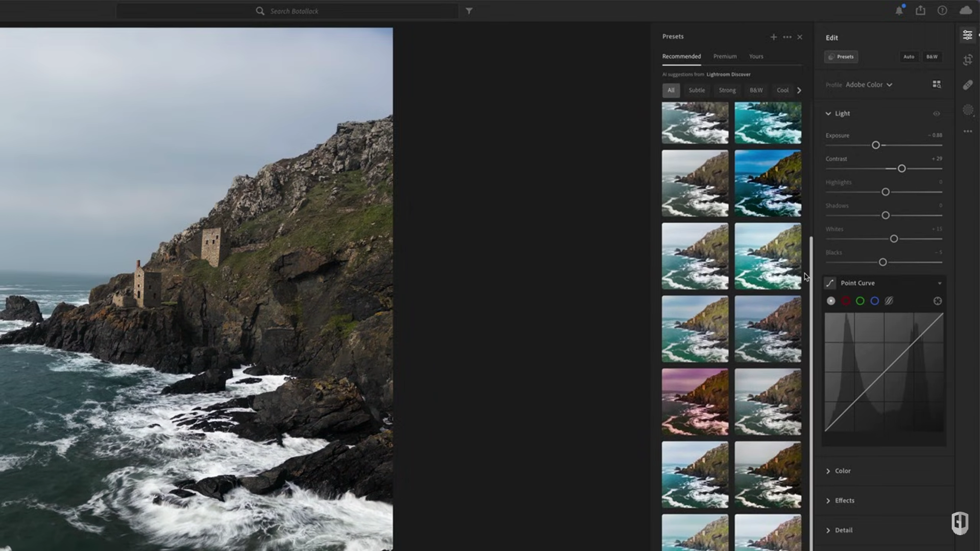Viewport: 980px width, 551px height.
Task: Select the green curve channel
Action: (860, 301)
